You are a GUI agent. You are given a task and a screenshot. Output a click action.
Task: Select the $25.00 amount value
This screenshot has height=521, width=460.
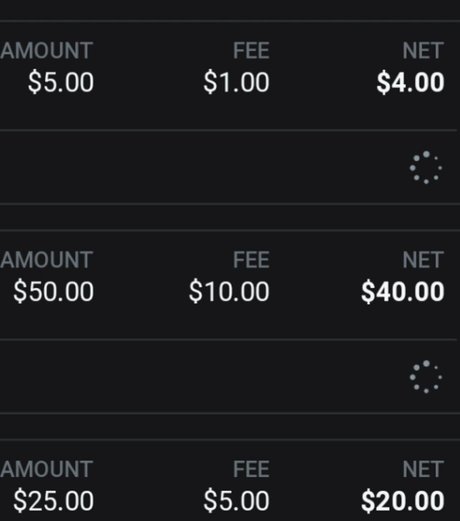pos(54,501)
